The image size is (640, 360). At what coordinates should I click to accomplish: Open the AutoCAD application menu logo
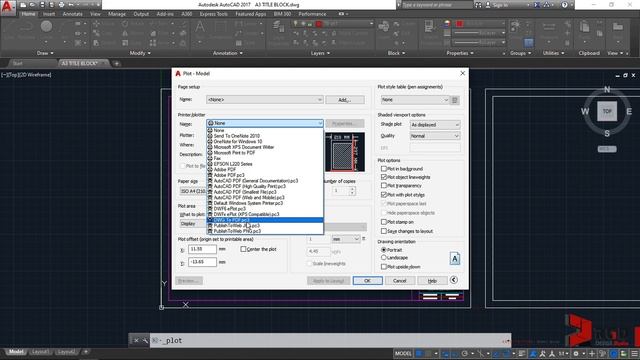point(7,7)
